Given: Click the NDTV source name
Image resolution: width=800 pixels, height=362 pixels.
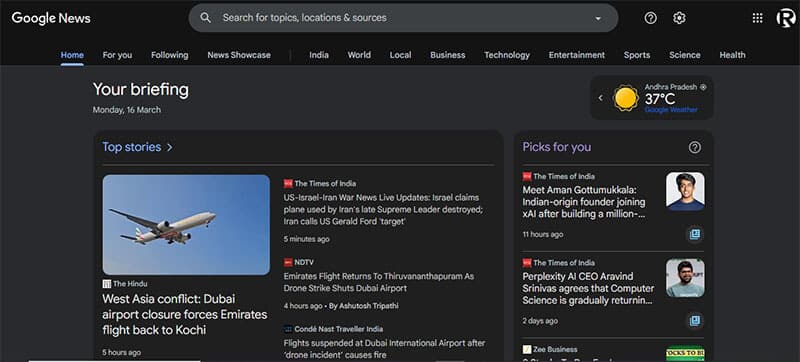Looking at the screenshot, I should [304, 263].
